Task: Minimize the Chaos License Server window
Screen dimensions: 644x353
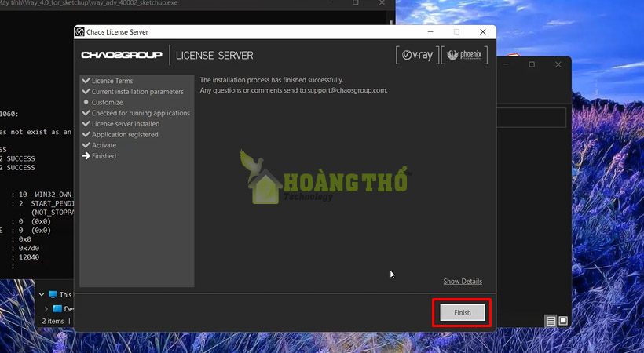Action: [x=430, y=31]
